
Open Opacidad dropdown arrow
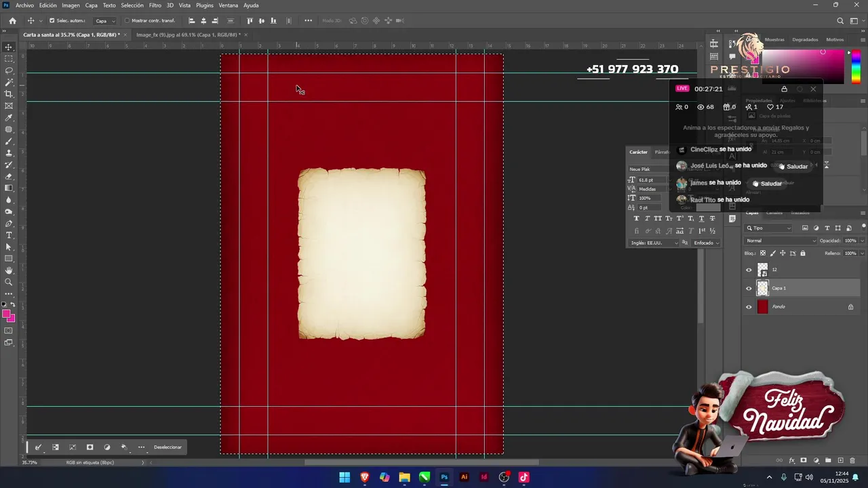(862, 241)
